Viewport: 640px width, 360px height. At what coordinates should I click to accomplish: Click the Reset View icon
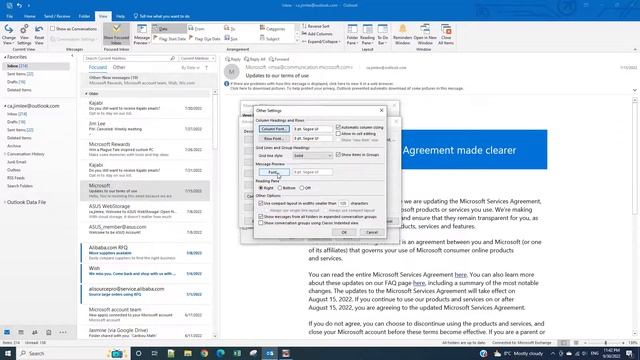point(39,34)
